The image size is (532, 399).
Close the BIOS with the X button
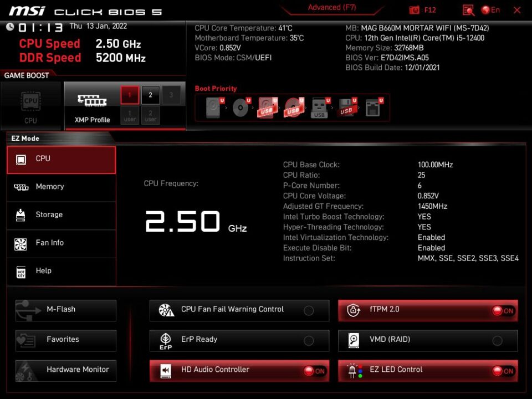click(517, 10)
